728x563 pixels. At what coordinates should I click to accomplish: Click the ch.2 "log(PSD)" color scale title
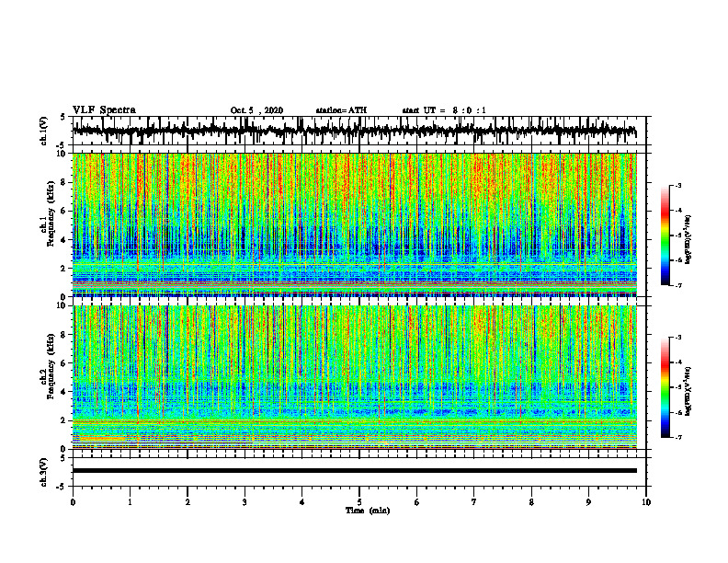point(688,391)
